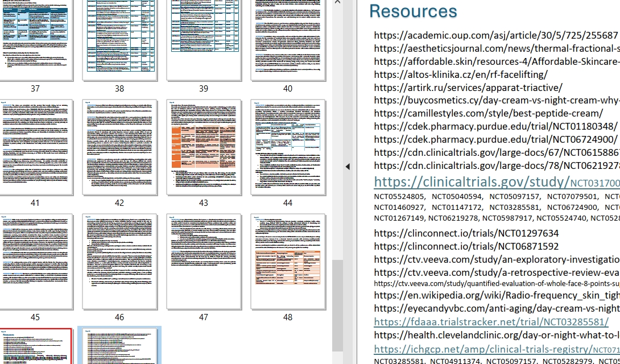Screen dimensions: 620x364
Task: Select the page 44 thumbnail
Action: (x=288, y=147)
